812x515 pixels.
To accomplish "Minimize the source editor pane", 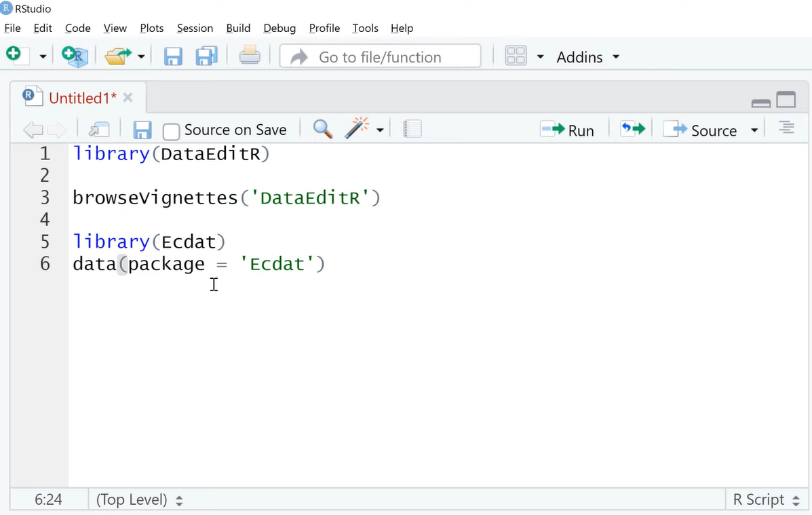I will click(x=760, y=103).
